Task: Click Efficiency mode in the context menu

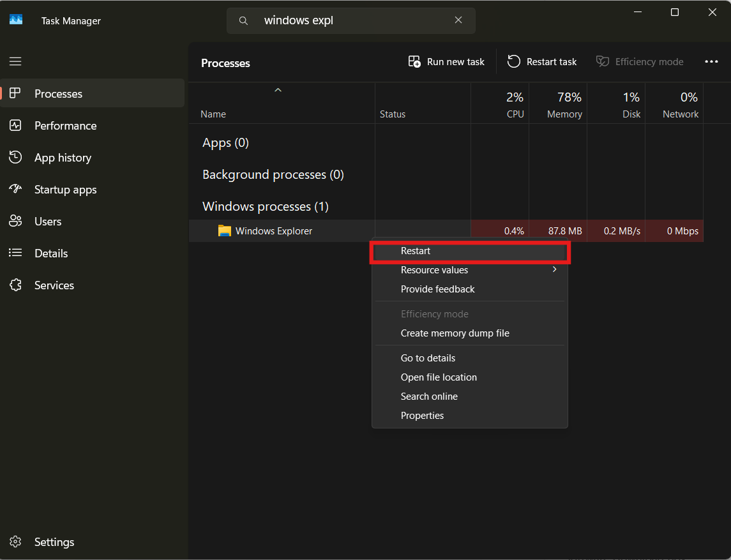Action: pos(470,314)
